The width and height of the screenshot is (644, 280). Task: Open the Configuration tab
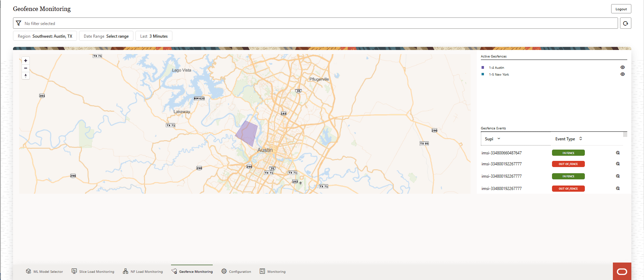click(x=236, y=271)
